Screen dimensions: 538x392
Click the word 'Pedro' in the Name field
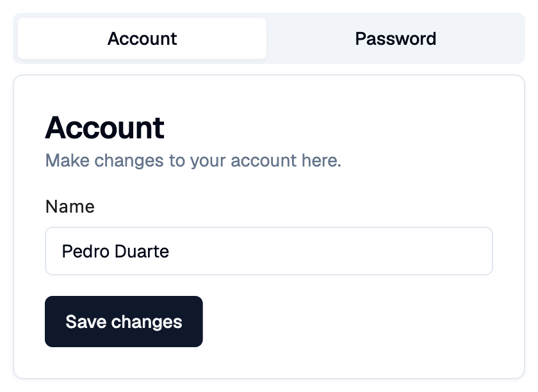point(86,251)
